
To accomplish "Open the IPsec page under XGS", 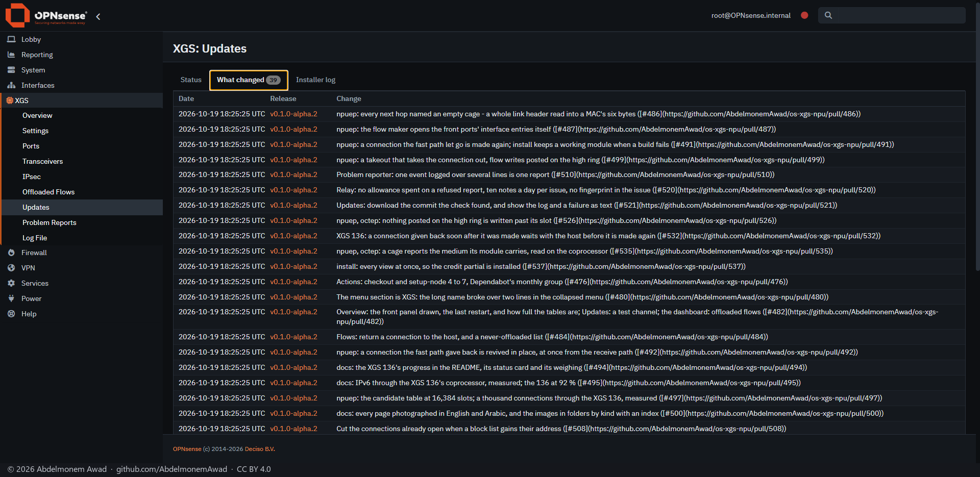I will tap(83, 177).
